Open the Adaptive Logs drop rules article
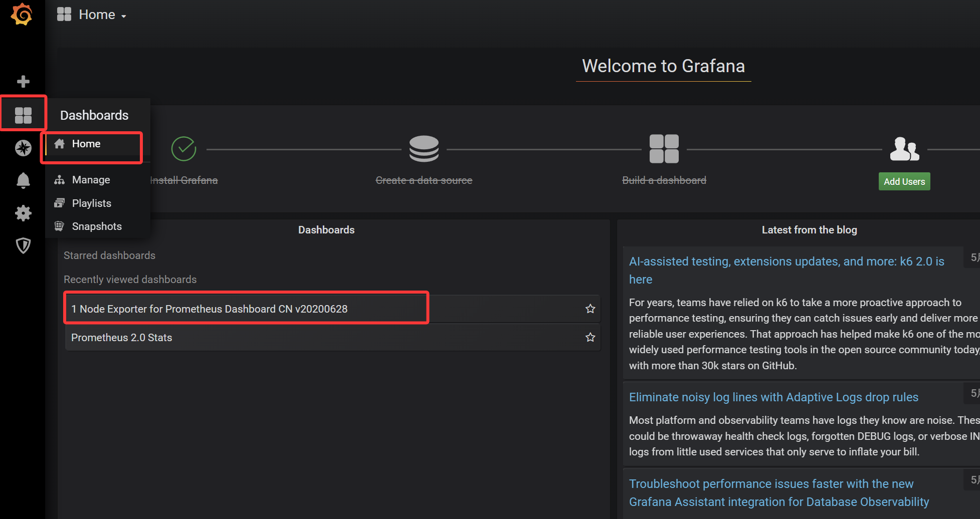 pyautogui.click(x=773, y=397)
